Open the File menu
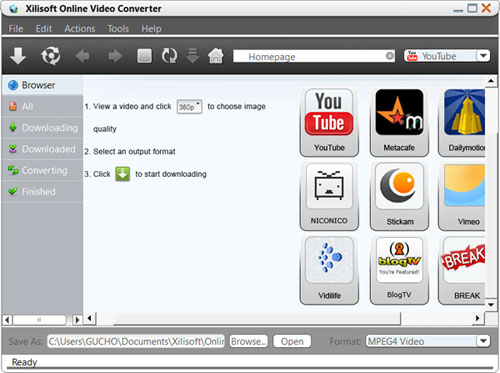This screenshot has width=500, height=373. 16,29
